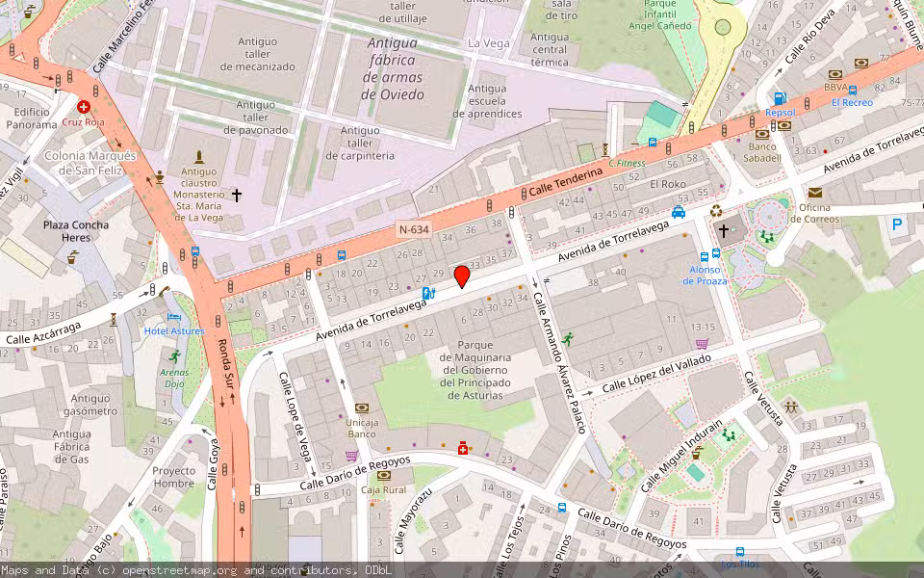Click the Parque de Maquinaria del Gobierno label
The image size is (924, 578).
pyautogui.click(x=475, y=370)
